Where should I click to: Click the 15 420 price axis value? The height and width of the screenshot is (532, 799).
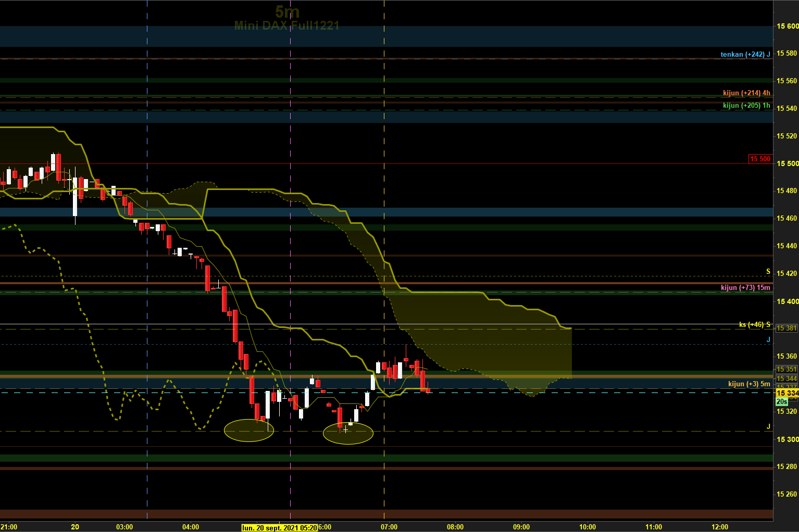coord(787,273)
